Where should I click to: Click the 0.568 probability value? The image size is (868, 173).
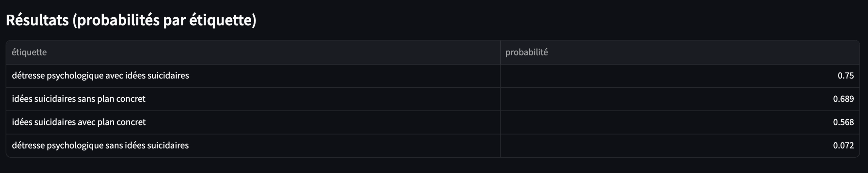(843, 122)
